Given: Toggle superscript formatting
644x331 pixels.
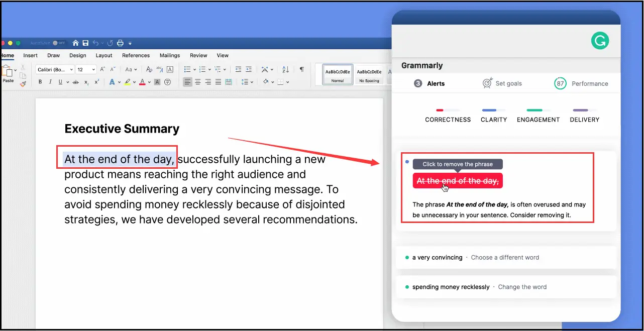Looking at the screenshot, I should (97, 82).
